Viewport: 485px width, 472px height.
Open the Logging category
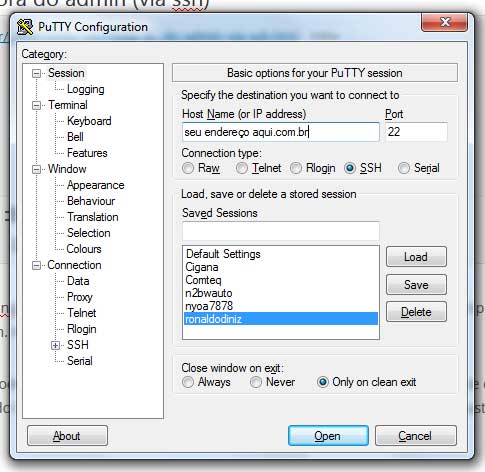[86, 89]
